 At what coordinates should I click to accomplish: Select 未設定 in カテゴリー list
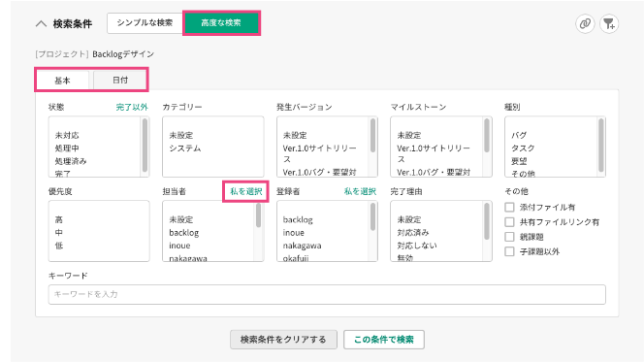[181, 135]
